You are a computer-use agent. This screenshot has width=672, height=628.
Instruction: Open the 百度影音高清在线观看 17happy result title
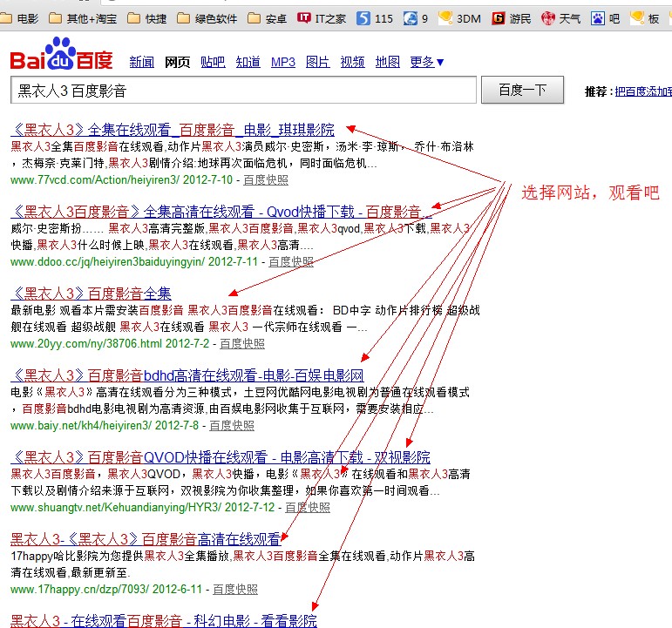click(x=146, y=539)
